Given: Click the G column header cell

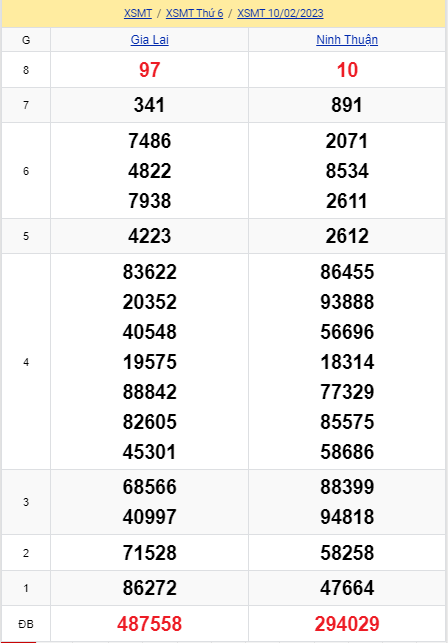Looking at the screenshot, I should click(x=26, y=40).
